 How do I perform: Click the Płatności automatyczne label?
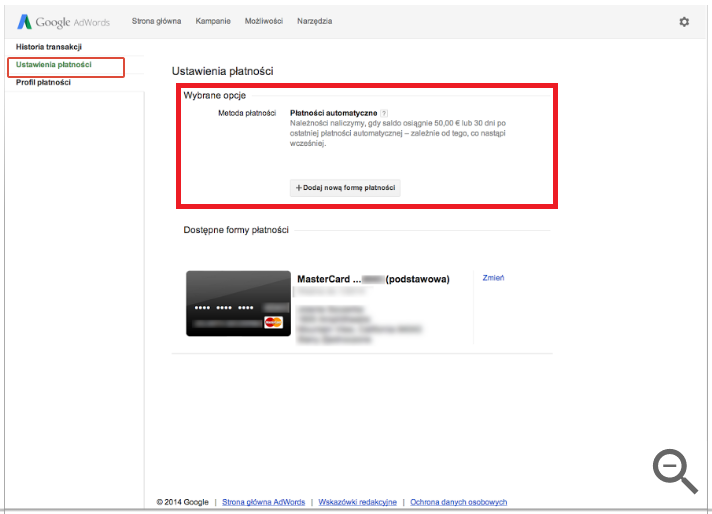pyautogui.click(x=334, y=113)
